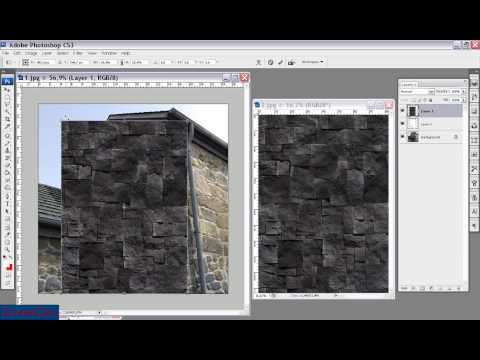The width and height of the screenshot is (480, 360).
Task: Click the red foreground color swatch
Action: click(9, 267)
